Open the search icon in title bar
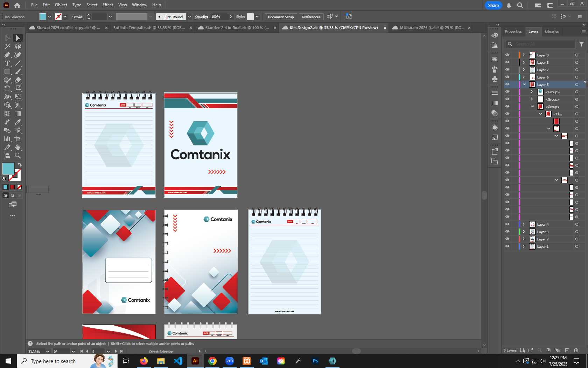The width and height of the screenshot is (588, 368). pos(520,5)
